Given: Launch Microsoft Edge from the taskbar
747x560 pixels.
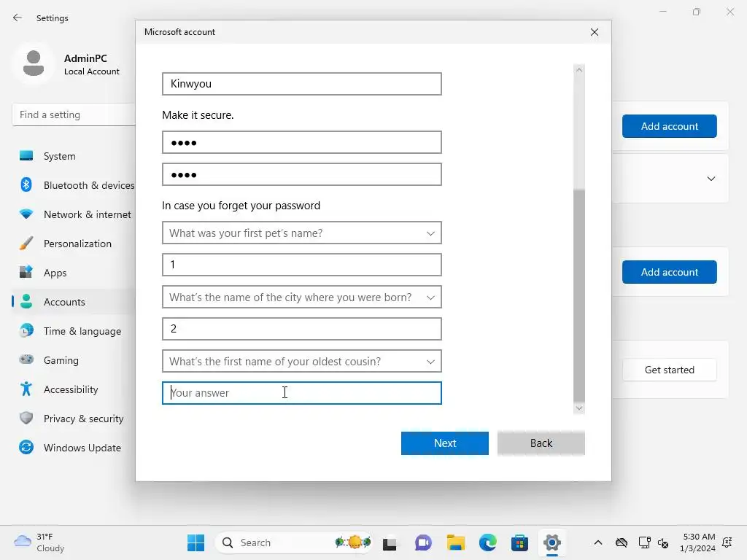Looking at the screenshot, I should coord(487,542).
